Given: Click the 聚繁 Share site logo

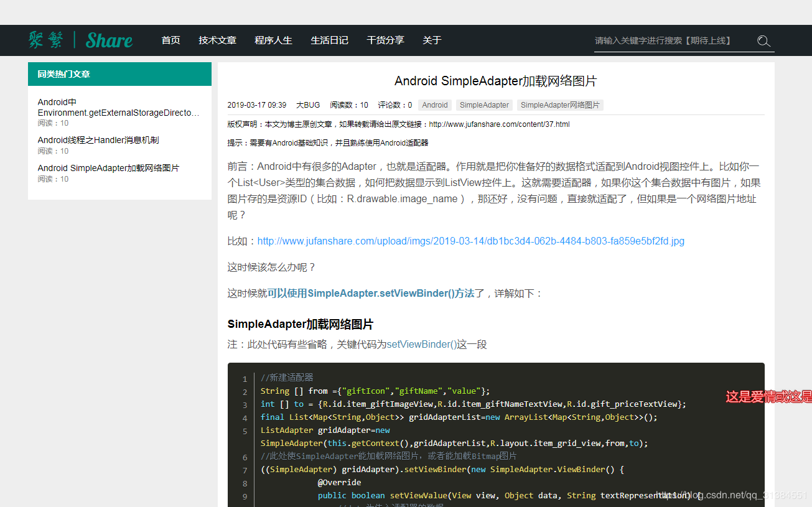Looking at the screenshot, I should point(80,40).
